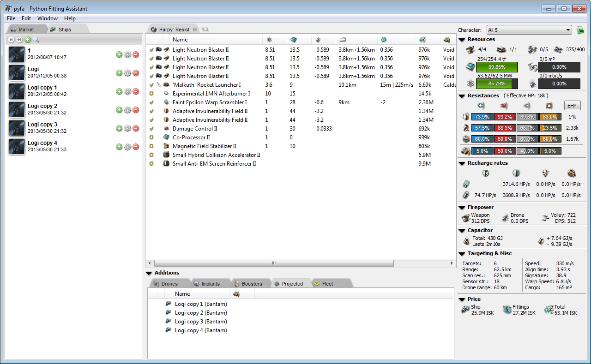Select projected fit "Logi copy 3 (Bantam)"

pyautogui.click(x=201, y=322)
